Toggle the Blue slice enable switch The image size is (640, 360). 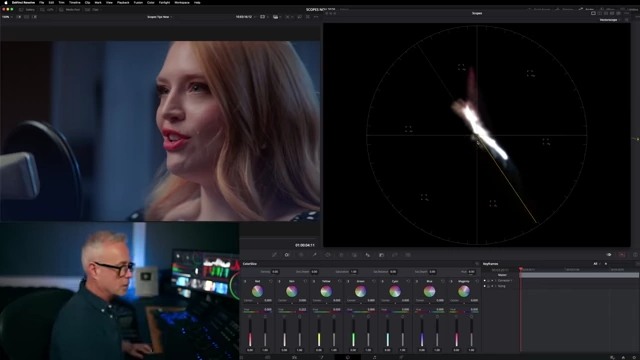(x=417, y=281)
